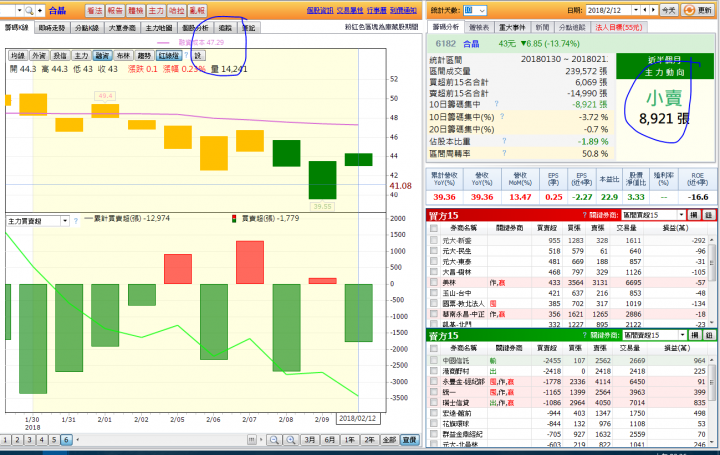Zoom out the chart with minus magnifier
The width and height of the screenshot is (720, 455).
pyautogui.click(x=274, y=440)
